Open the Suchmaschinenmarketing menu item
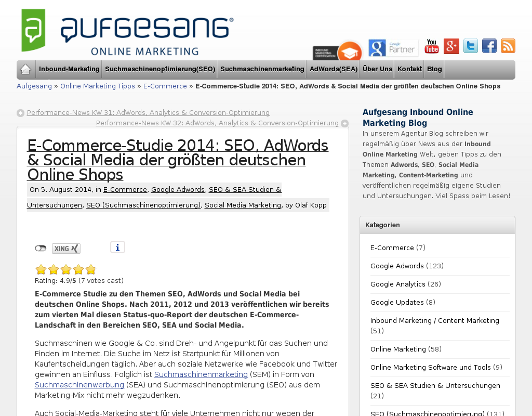The width and height of the screenshot is (532, 416). point(262,69)
